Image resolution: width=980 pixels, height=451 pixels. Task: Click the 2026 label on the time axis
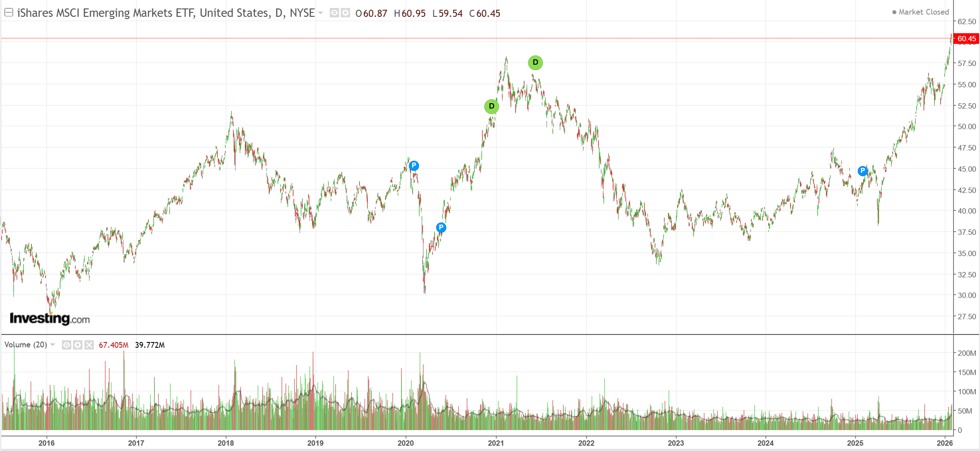(x=945, y=443)
